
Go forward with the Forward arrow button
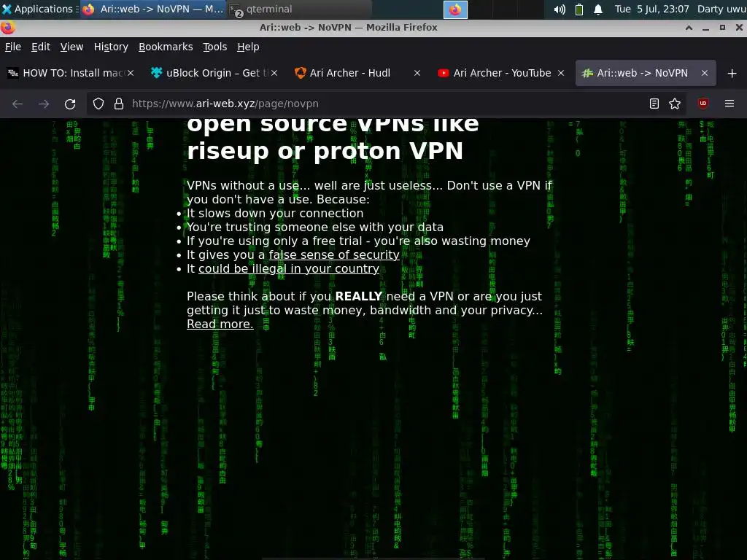pyautogui.click(x=44, y=104)
